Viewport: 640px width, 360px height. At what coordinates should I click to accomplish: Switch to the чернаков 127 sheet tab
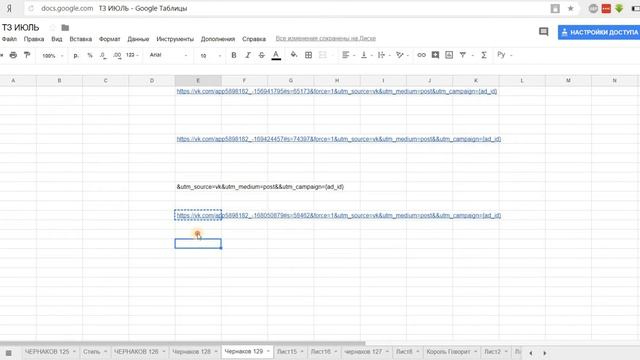click(x=363, y=351)
